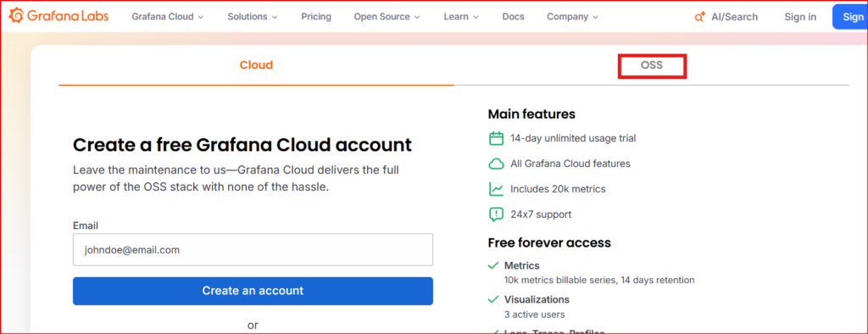Image resolution: width=868 pixels, height=334 pixels.
Task: Focus the Email input field
Action: point(253,250)
